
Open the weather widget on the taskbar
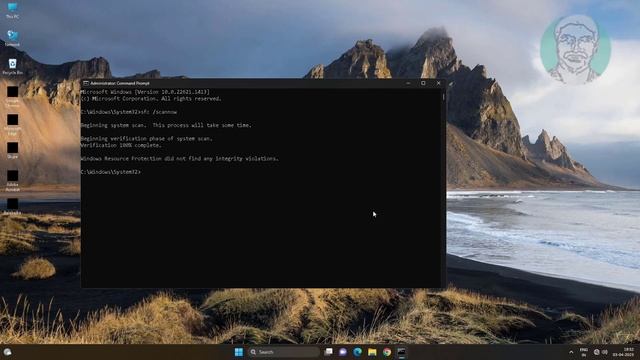point(7,352)
